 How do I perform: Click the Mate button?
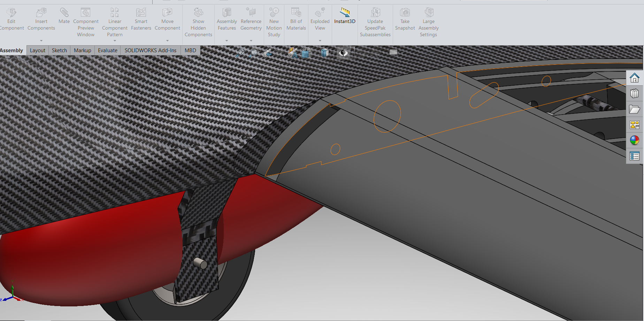[64, 16]
